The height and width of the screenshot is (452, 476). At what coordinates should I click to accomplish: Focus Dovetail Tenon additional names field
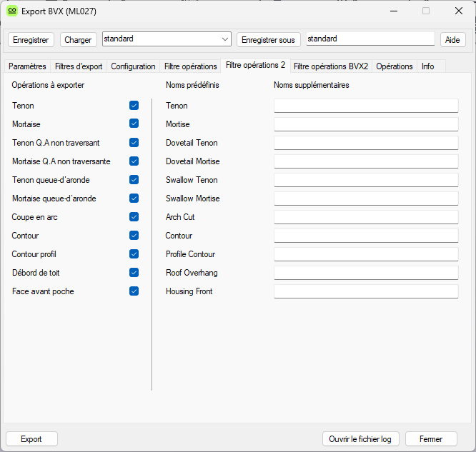(x=366, y=143)
